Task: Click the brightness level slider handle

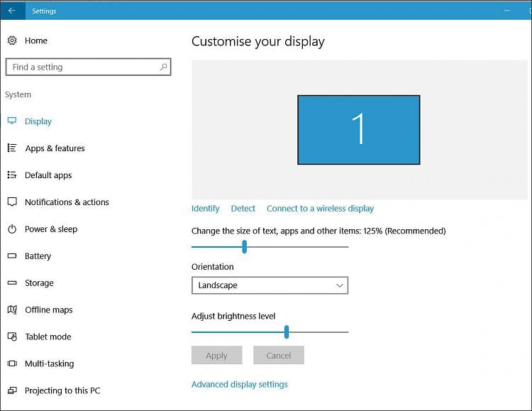Action: pos(287,332)
